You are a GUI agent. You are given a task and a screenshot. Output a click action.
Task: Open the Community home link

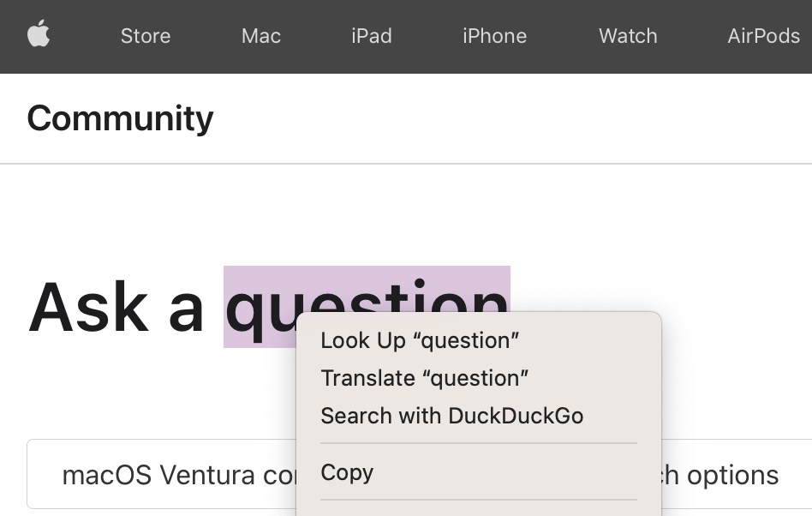click(x=120, y=118)
